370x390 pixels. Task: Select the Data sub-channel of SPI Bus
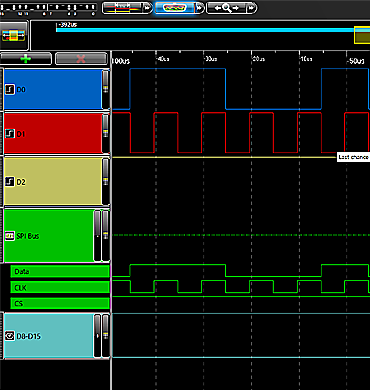(60, 271)
